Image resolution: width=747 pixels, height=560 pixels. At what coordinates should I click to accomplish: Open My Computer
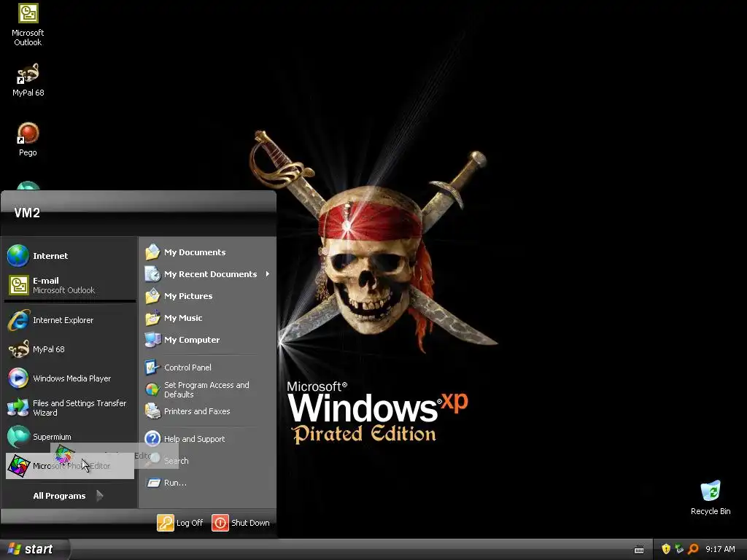tap(207, 340)
